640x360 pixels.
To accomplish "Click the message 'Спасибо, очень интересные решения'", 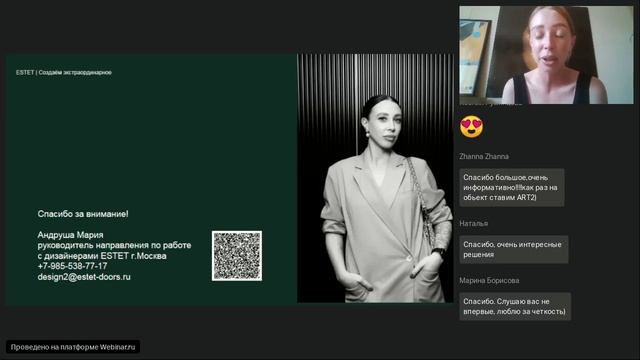I will 513,249.
